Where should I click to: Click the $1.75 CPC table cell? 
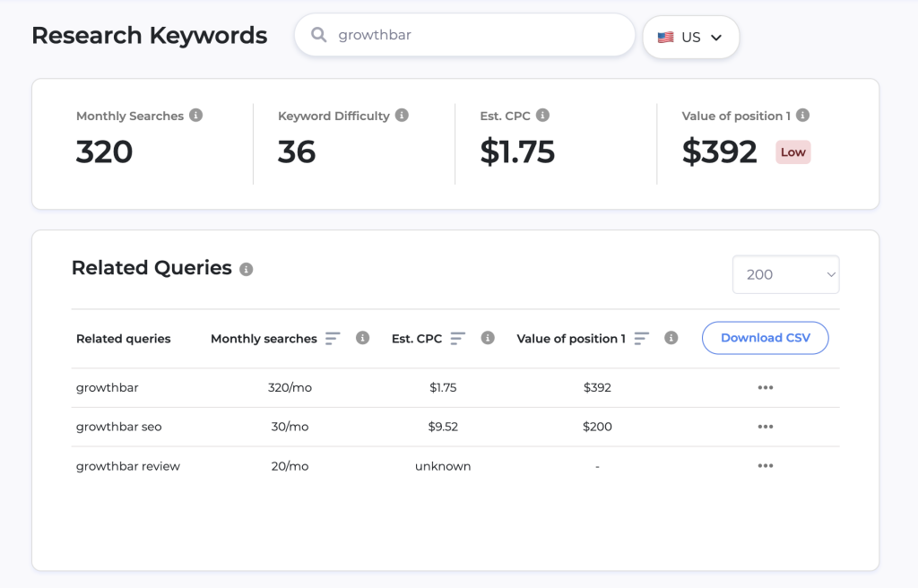tap(443, 388)
